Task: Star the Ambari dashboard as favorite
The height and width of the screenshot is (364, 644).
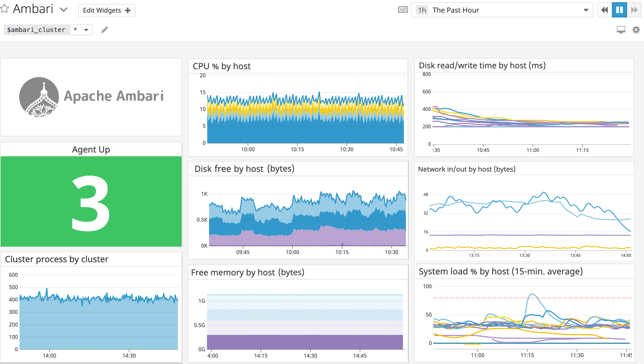Action: tap(5, 9)
